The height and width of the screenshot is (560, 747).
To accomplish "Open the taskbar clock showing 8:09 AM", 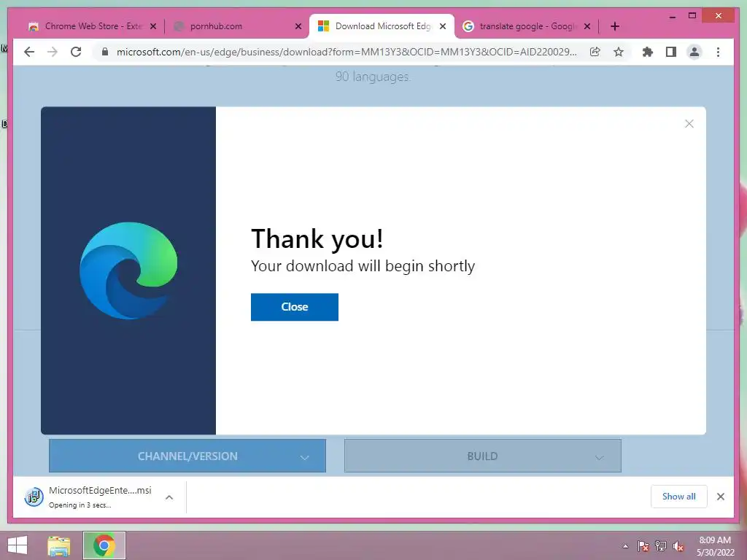I will pos(715,546).
